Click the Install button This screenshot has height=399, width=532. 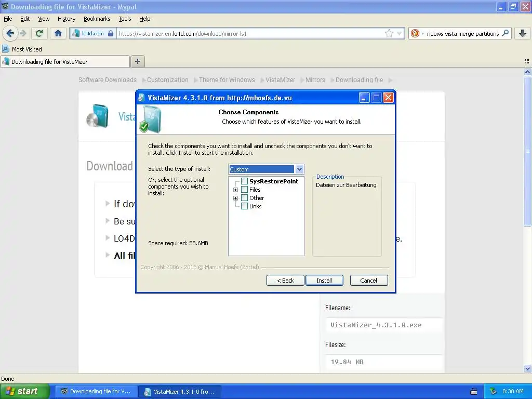324,280
